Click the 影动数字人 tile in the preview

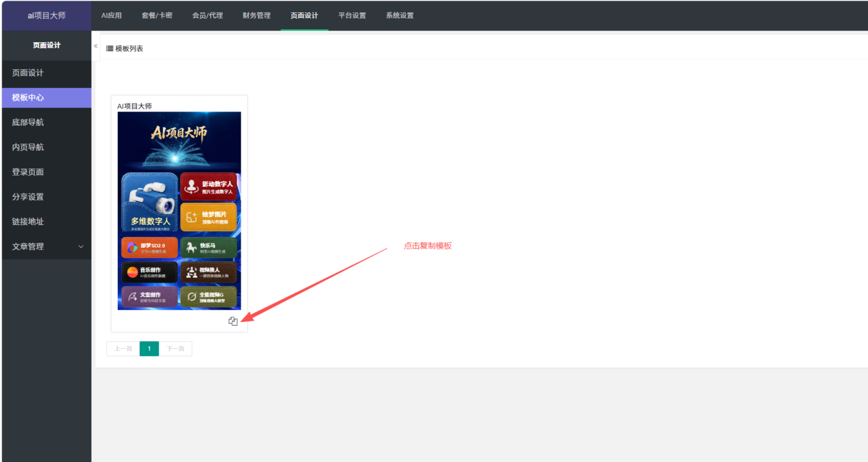(208, 187)
